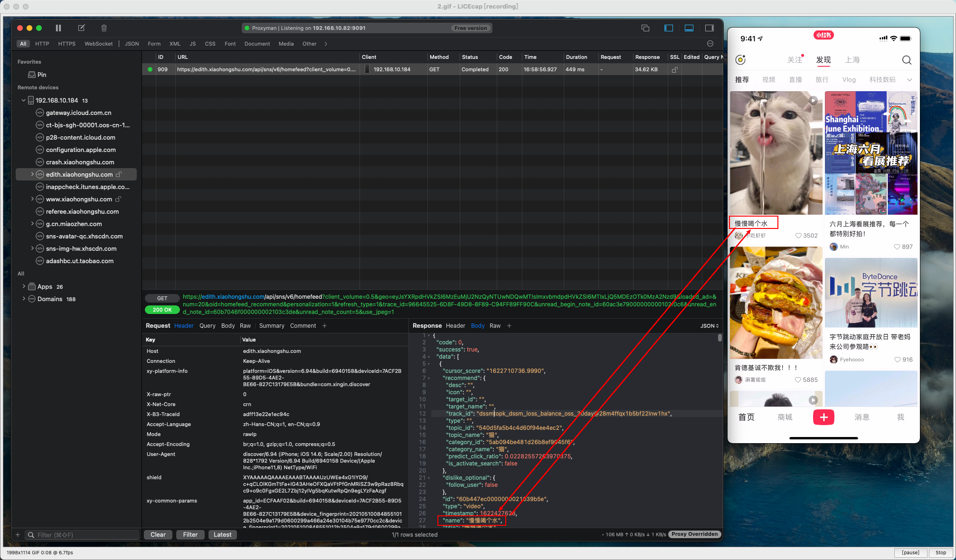Pause recording with the Proxyman pause icon
Screen dimensions: 956x560
pos(58,28)
